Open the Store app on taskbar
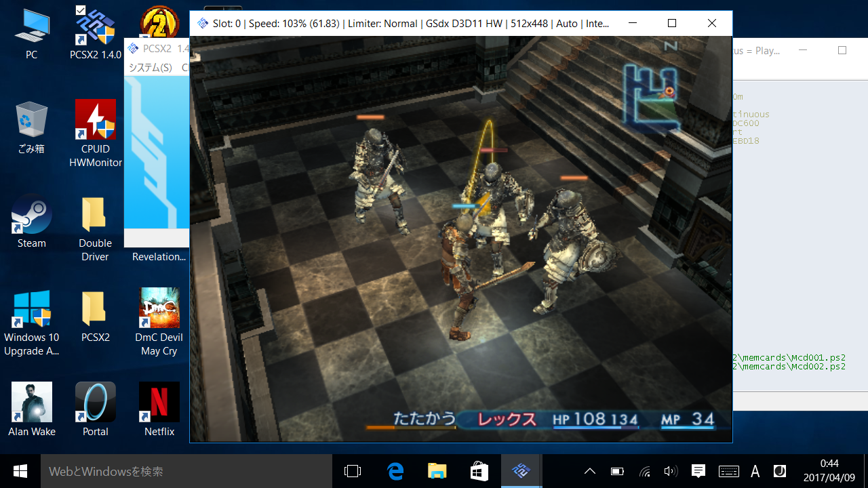868x488 pixels. tap(479, 471)
